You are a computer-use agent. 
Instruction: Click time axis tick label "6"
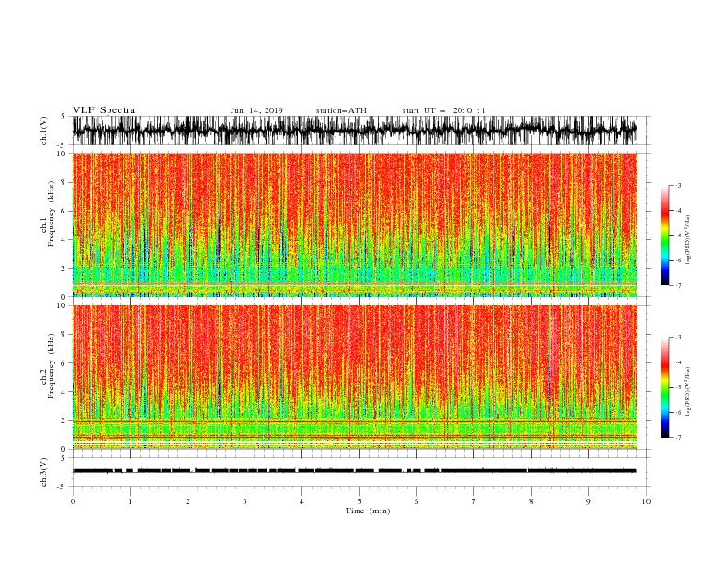[416, 501]
